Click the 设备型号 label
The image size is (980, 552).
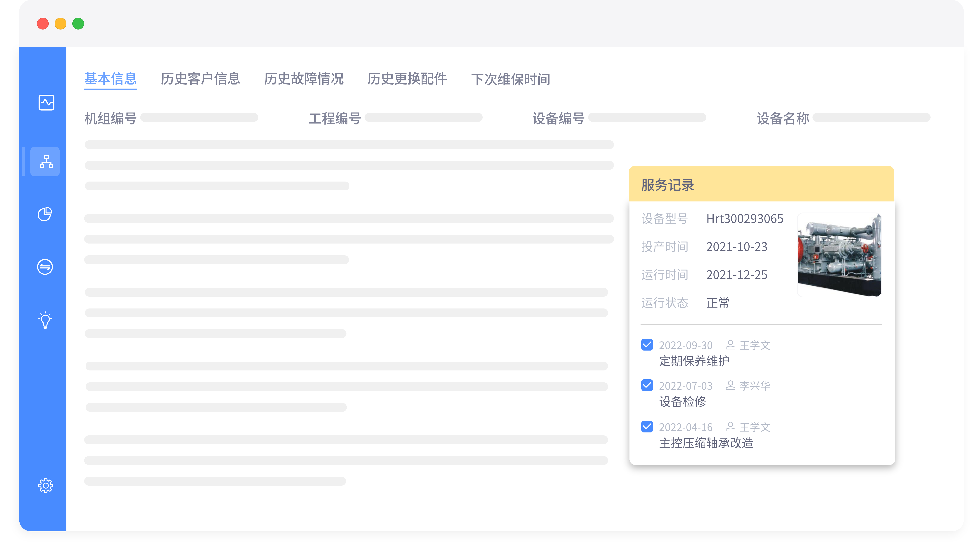point(665,218)
